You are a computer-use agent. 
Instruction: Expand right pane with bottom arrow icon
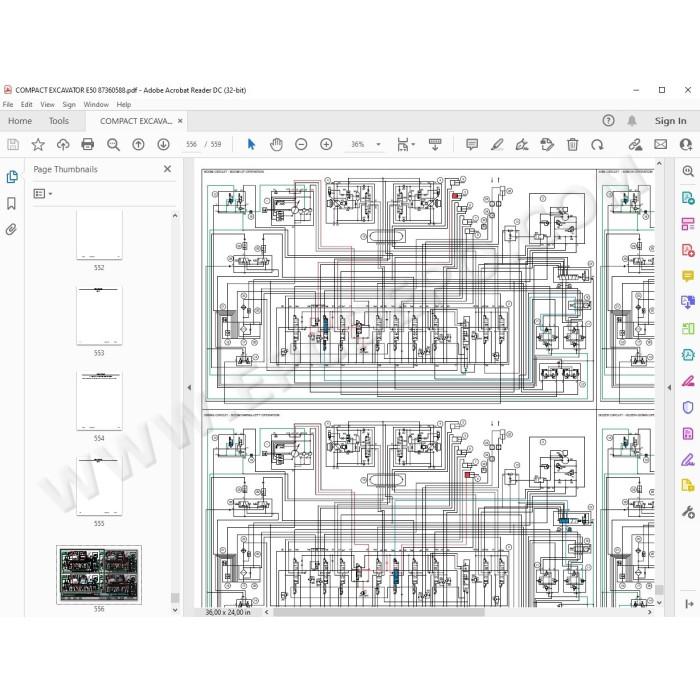coord(689,604)
